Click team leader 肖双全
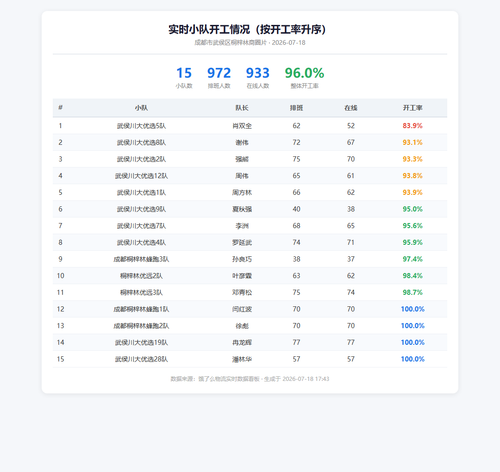The height and width of the screenshot is (472, 500). pos(242,126)
